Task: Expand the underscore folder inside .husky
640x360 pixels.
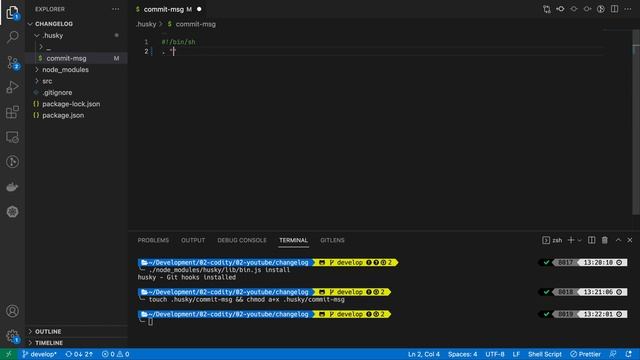Action: pos(44,47)
